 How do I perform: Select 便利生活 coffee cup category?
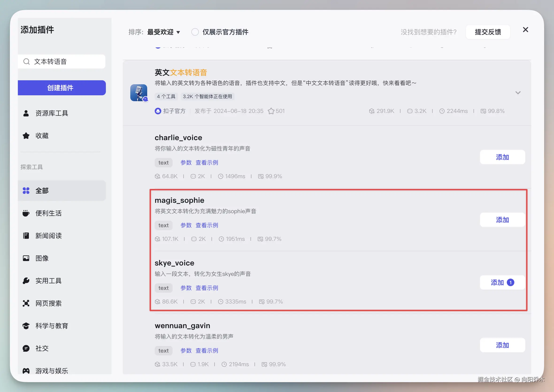(x=48, y=213)
